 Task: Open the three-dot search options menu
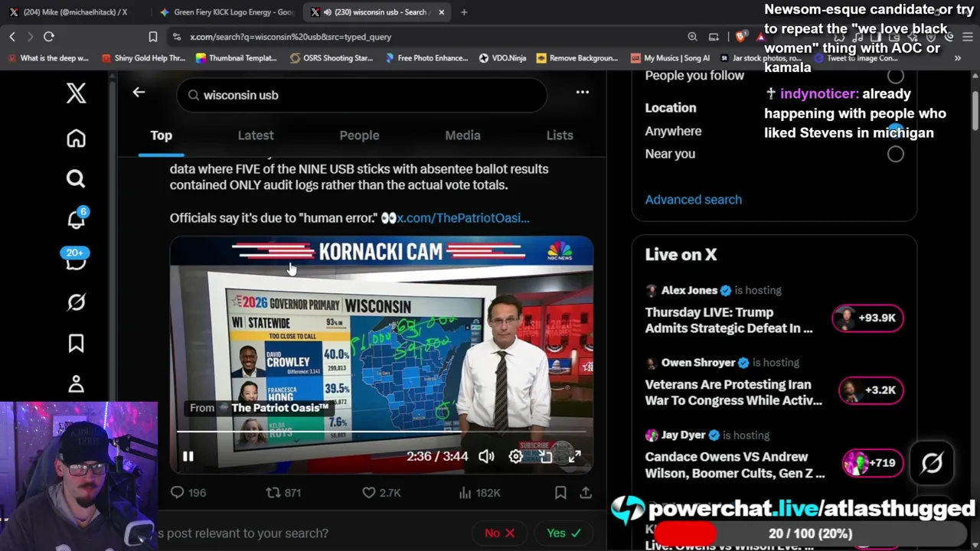pos(583,93)
